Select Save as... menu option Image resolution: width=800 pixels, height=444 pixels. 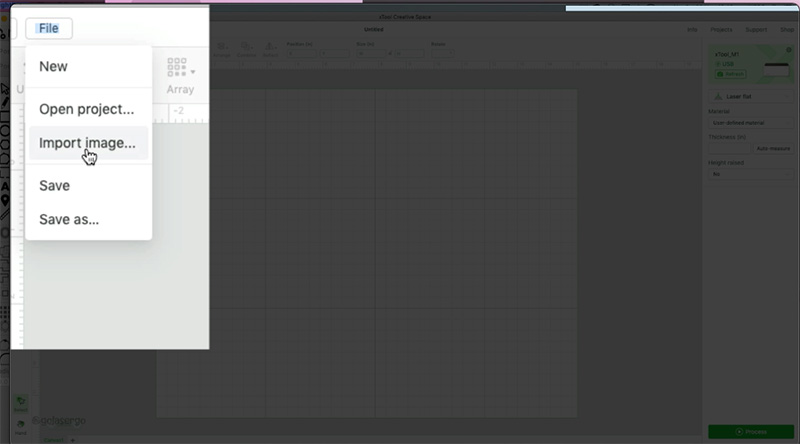[68, 219]
